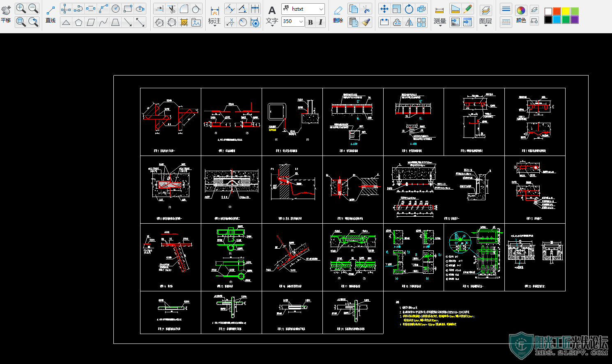Click the line weight button
The height and width of the screenshot is (364, 612).
click(506, 9)
